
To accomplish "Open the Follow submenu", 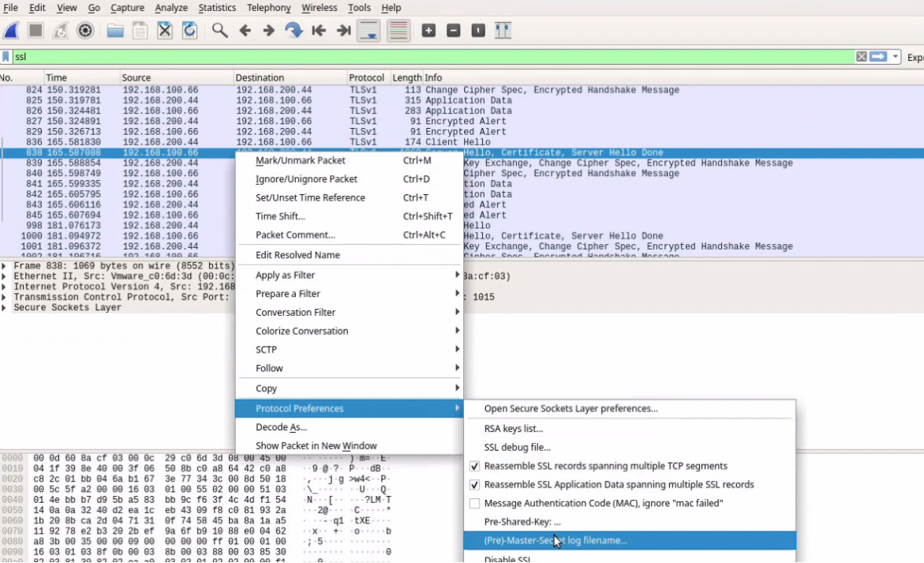I will point(349,369).
